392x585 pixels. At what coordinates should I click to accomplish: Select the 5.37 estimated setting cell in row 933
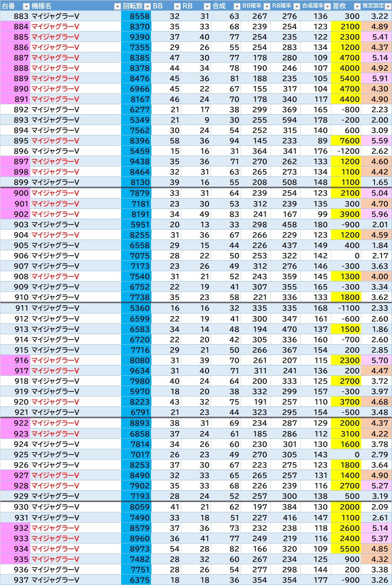pos(376,538)
